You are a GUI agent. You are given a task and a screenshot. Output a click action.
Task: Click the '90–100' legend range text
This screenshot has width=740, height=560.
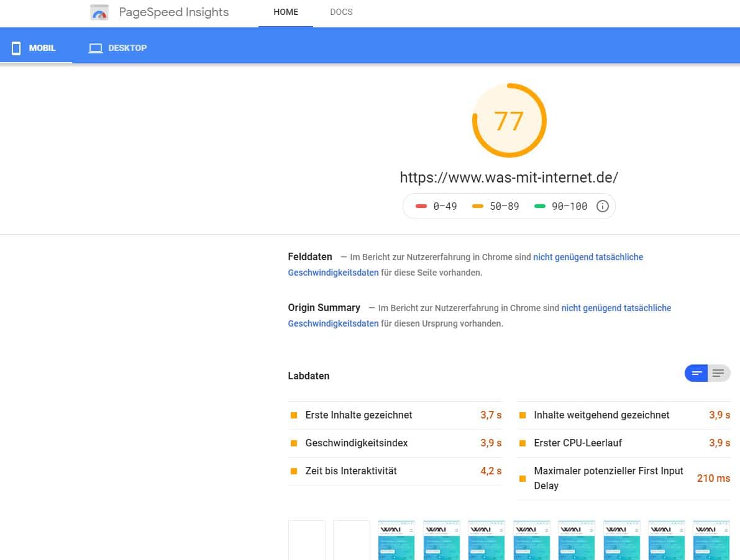click(x=570, y=207)
